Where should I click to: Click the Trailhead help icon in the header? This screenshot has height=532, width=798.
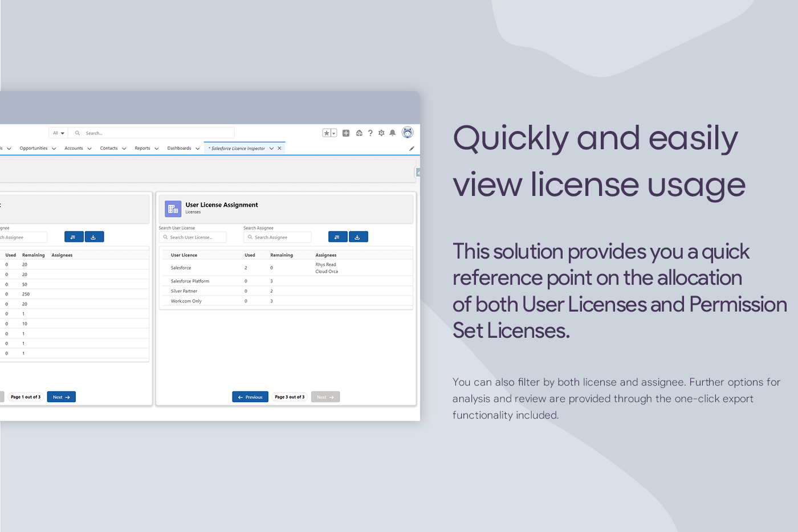pyautogui.click(x=359, y=133)
